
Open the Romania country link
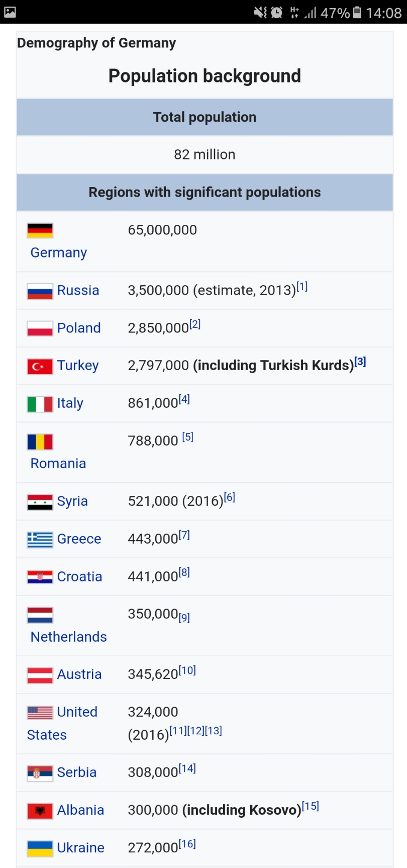coord(58,463)
